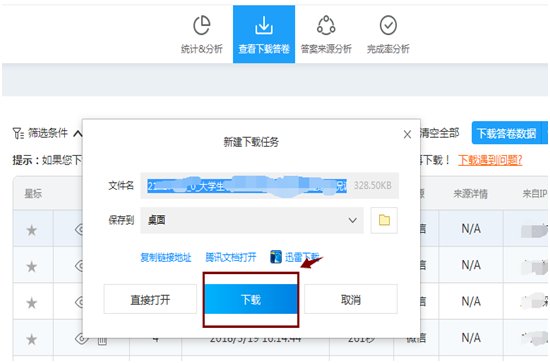Close the 新建下载任务 dialog with the X

(407, 134)
